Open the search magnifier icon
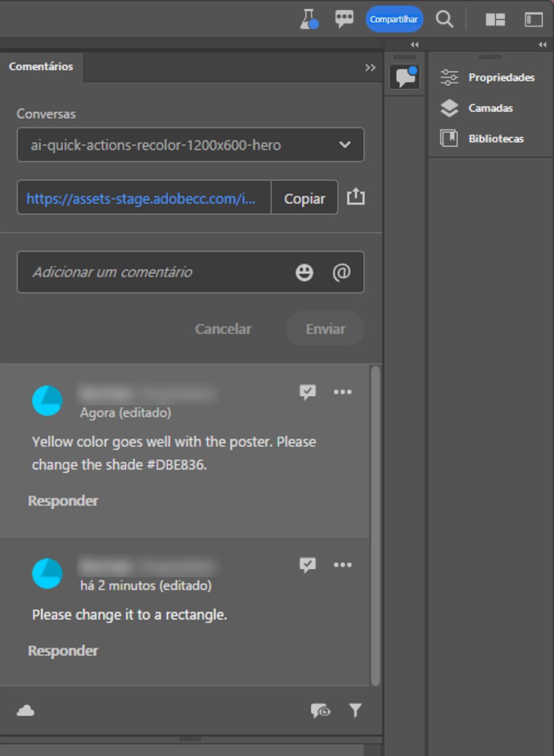Image resolution: width=554 pixels, height=756 pixels. [444, 19]
